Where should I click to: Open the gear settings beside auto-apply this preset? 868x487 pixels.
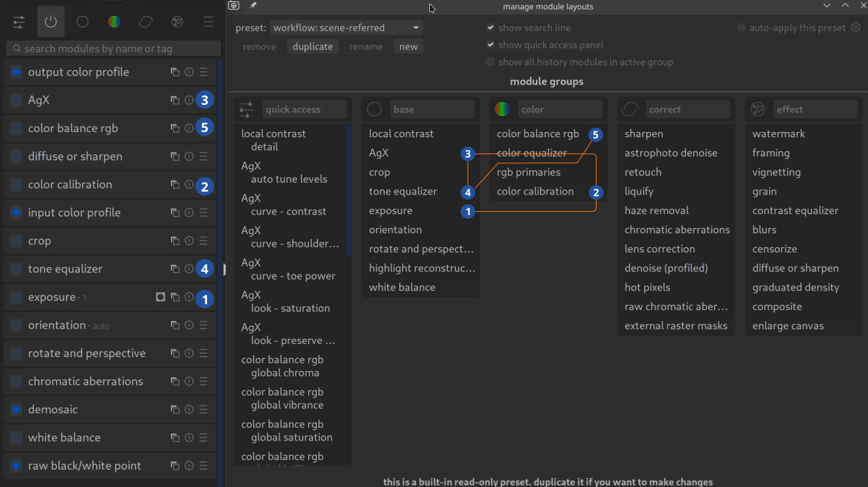coord(856,28)
